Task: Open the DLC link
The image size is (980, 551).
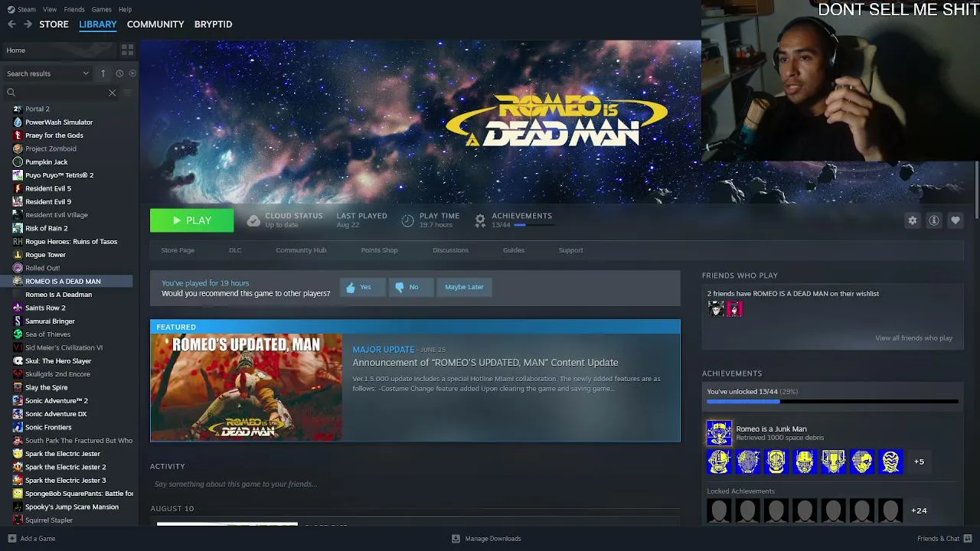Action: click(x=235, y=250)
